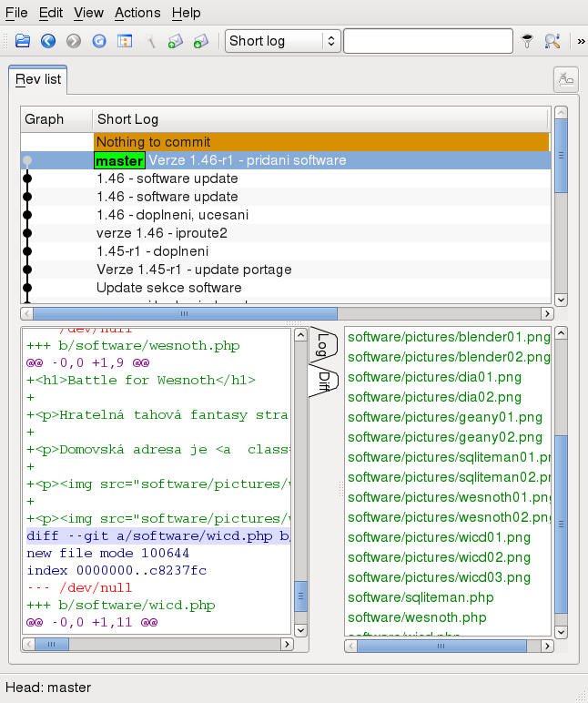Screen dimensions: 588x703
Task: Open the Short log filter dropdown
Action: click(282, 41)
